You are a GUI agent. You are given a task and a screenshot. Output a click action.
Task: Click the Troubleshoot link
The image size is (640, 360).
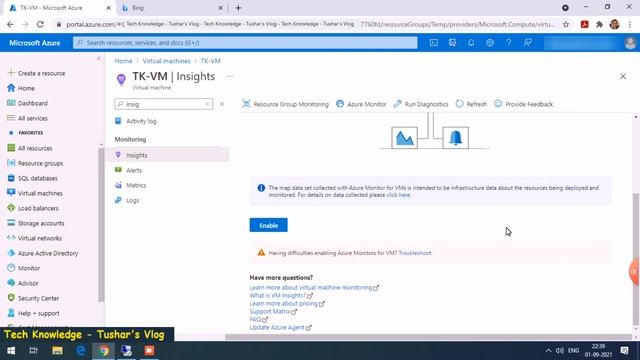tap(415, 253)
